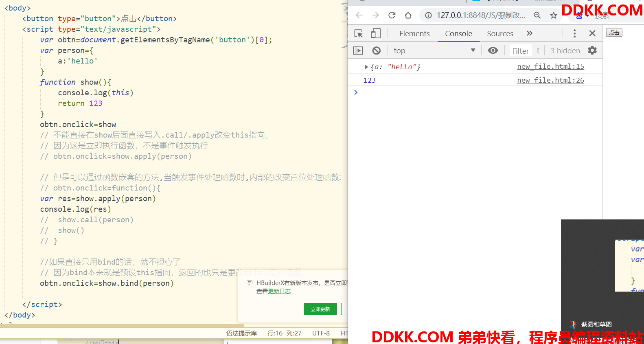
Task: Open browser home page icon
Action: [x=408, y=15]
